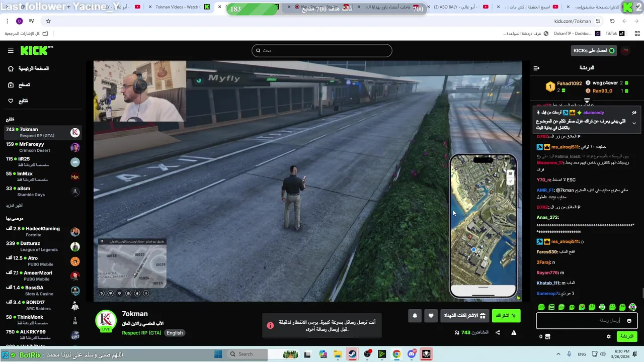Image resolution: width=644 pixels, height=362 pixels.
Task: Open the following sidebar item with heart icon
Action: click(x=18, y=101)
